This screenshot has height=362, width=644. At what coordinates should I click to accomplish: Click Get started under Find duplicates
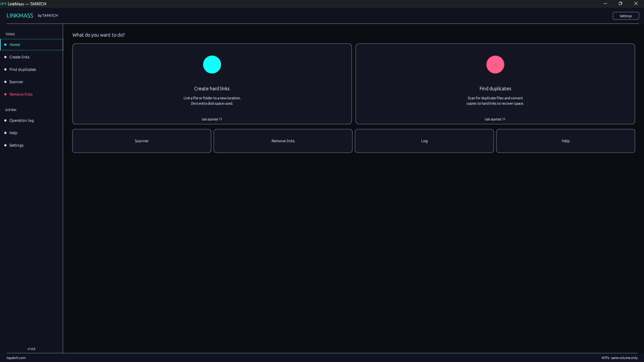(495, 119)
